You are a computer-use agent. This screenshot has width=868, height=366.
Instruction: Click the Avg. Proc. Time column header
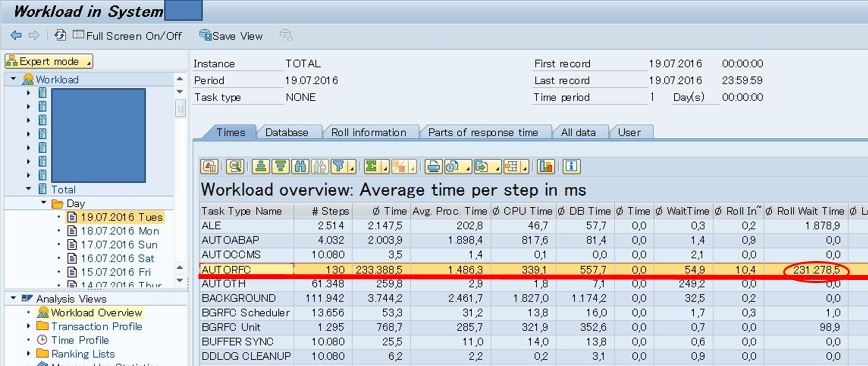pyautogui.click(x=450, y=211)
